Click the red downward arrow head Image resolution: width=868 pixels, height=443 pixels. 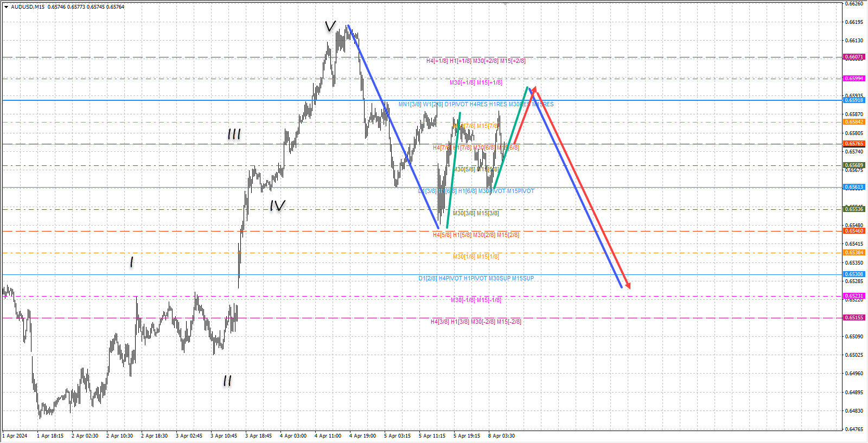(628, 285)
